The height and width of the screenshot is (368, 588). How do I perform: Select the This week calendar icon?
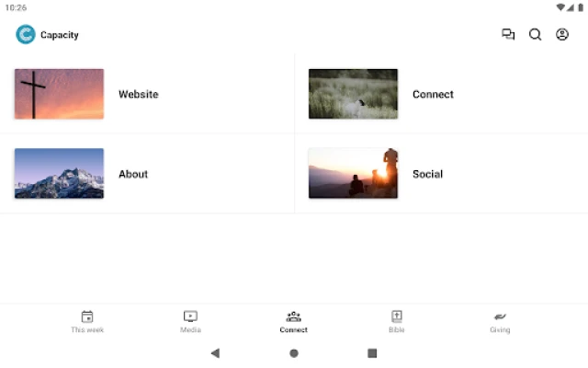click(x=87, y=316)
